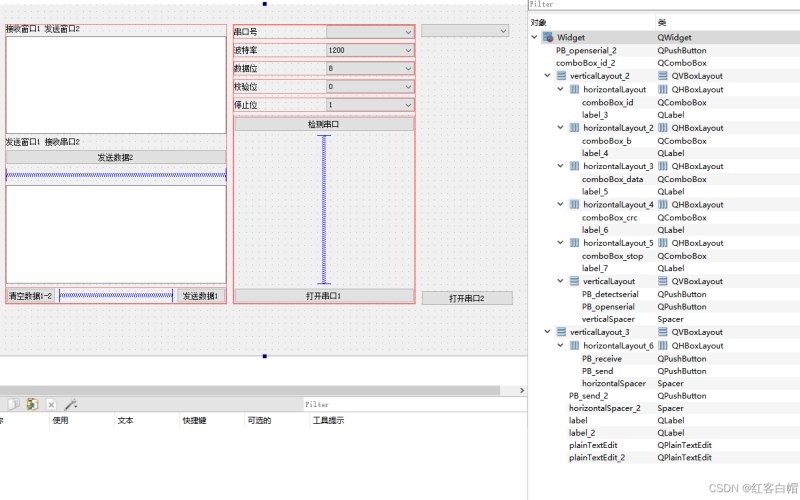Viewport: 800px width, 500px height.
Task: Click the delete action X icon
Action: tap(51, 405)
